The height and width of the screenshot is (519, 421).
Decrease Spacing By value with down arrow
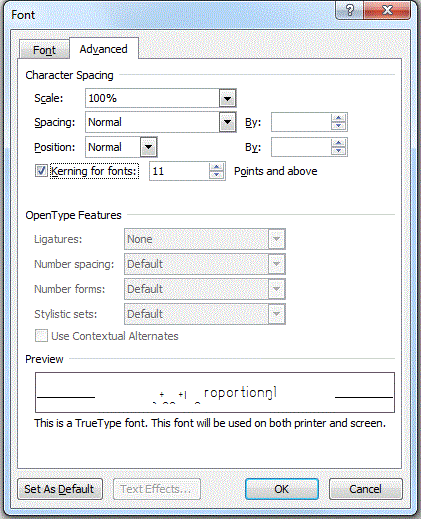[338, 126]
